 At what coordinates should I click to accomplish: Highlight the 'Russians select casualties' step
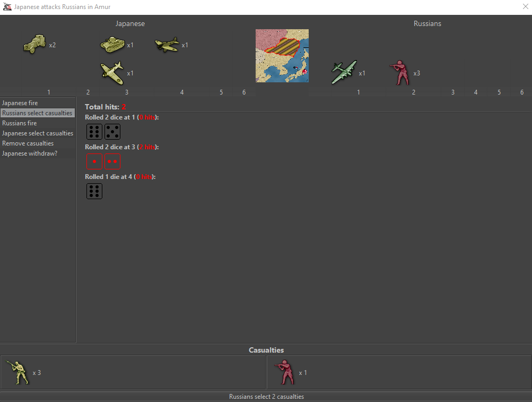coord(37,113)
